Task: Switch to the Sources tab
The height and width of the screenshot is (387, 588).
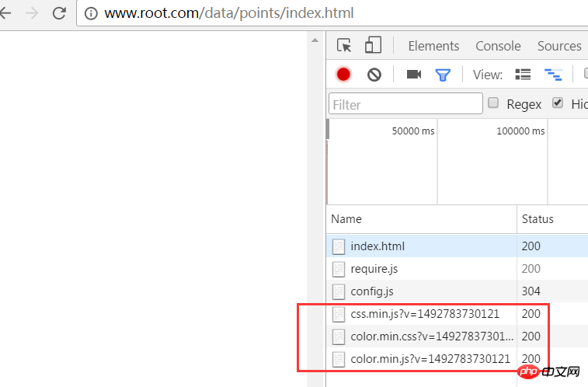Action: (559, 46)
